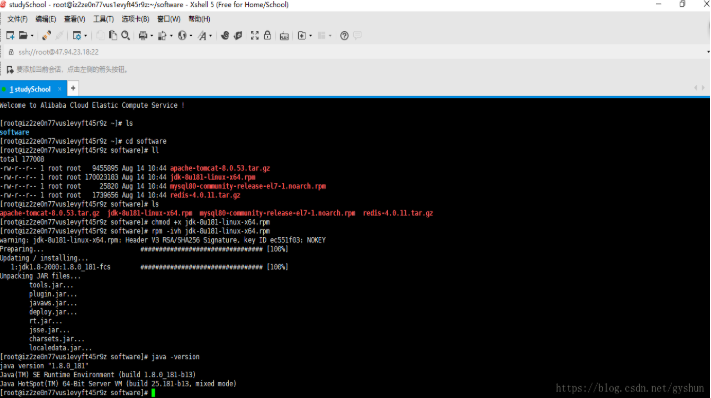The width and height of the screenshot is (711, 398).
Task: Click the arrow icon on the session hint bar
Action: click(10, 69)
